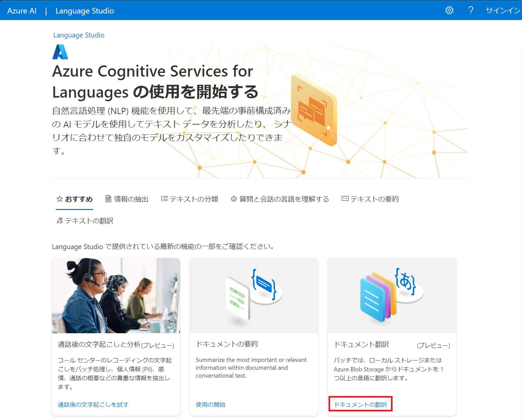Click the list icon beside テキストの分類

point(165,198)
